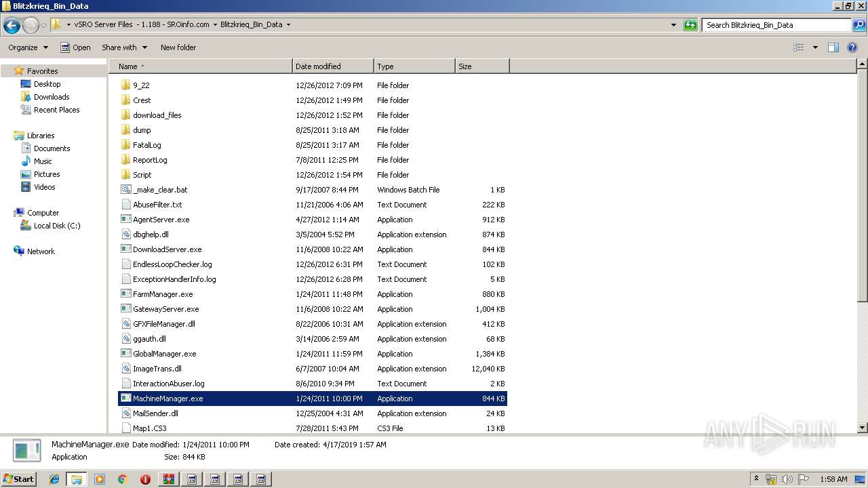Screen dimensions: 868x488
Task: Select the Script folder icon
Action: pyautogui.click(x=125, y=175)
